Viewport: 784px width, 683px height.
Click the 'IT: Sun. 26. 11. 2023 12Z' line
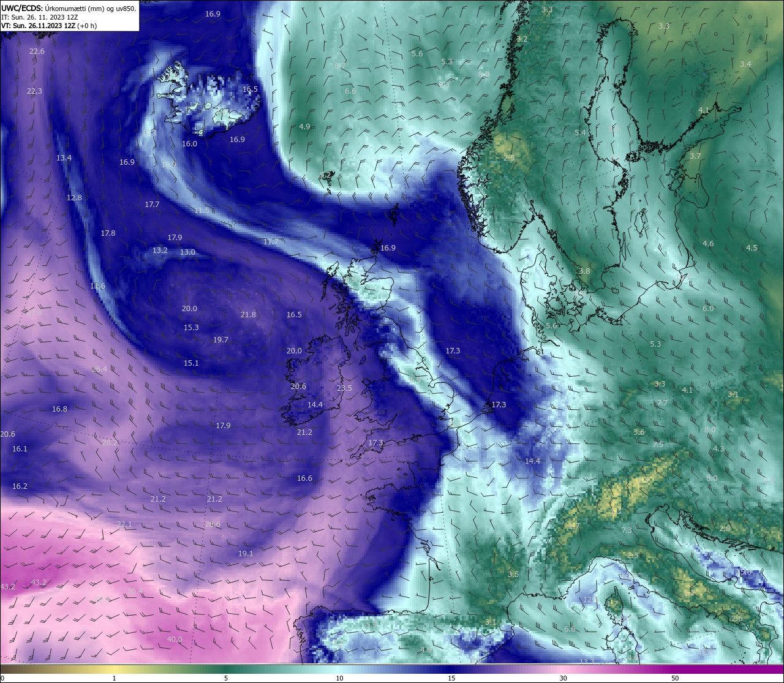pos(40,17)
